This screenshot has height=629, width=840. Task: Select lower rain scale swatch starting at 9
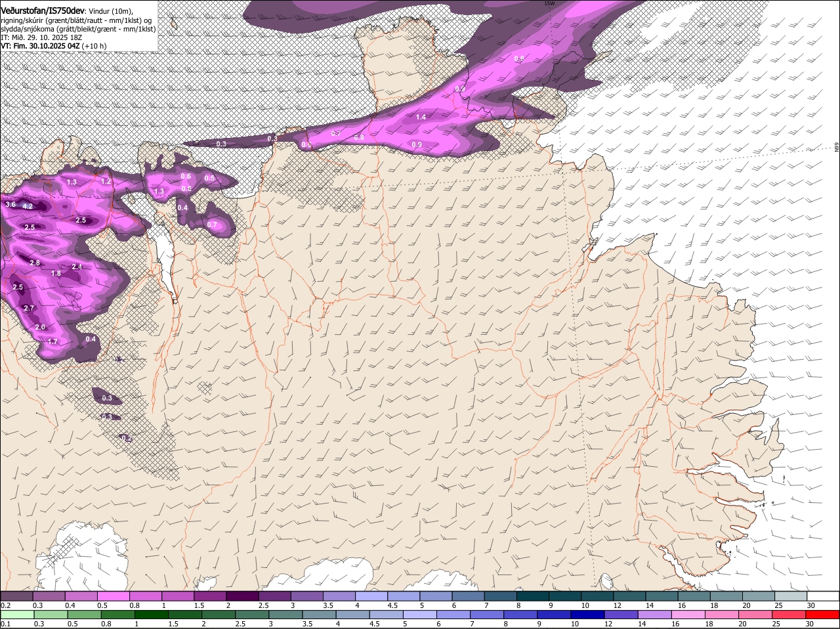click(554, 615)
